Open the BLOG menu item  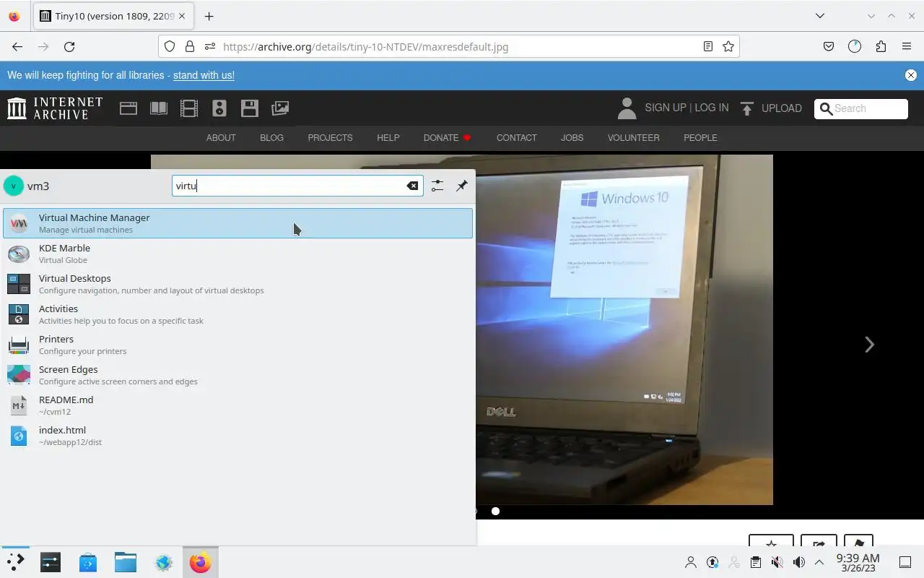pos(271,137)
